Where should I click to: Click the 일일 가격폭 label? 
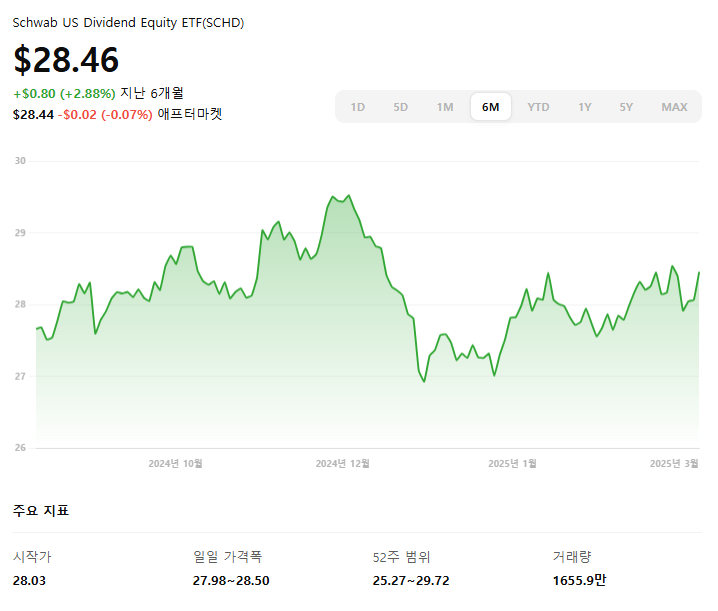[228, 557]
